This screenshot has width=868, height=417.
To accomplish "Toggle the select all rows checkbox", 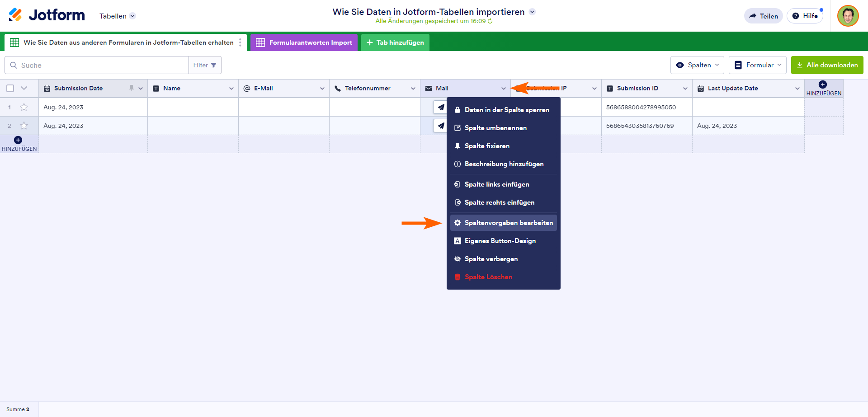I will (x=10, y=89).
